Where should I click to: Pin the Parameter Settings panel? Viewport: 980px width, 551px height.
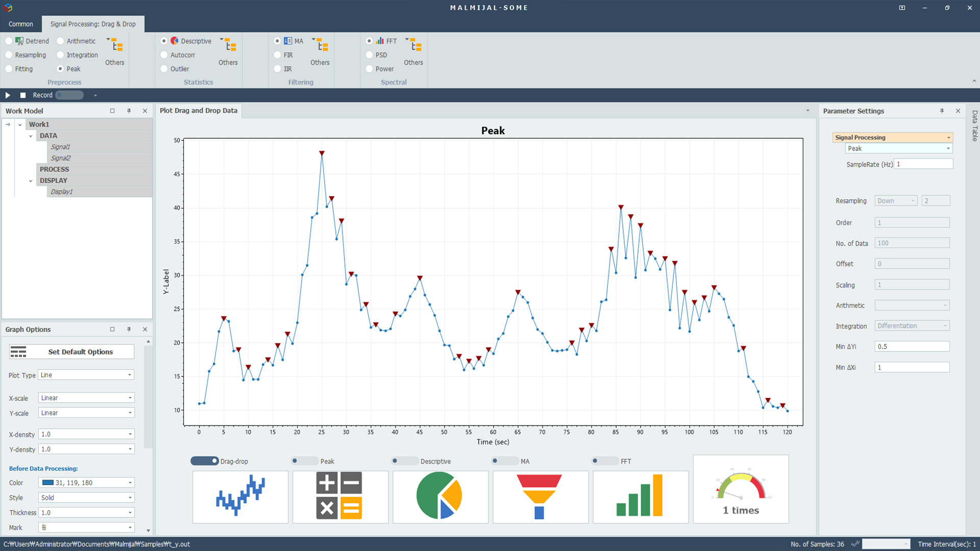[x=942, y=111]
